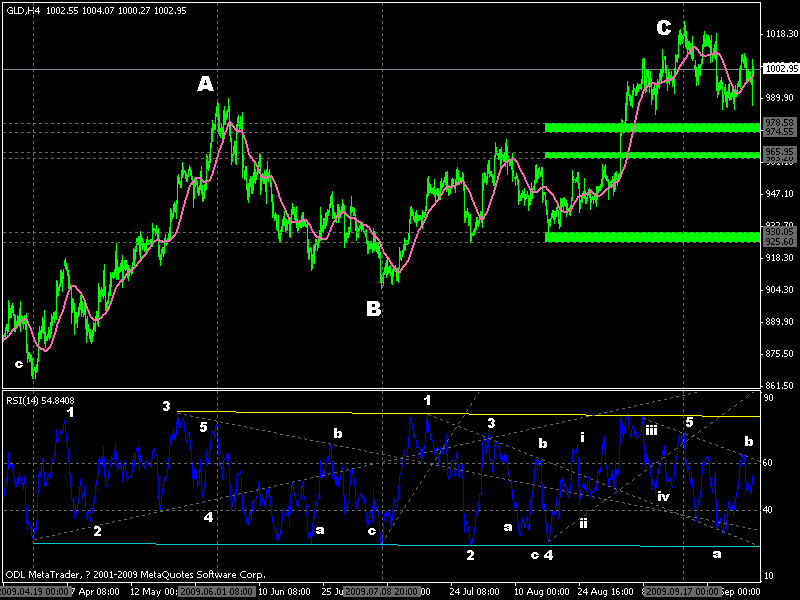Click the 2009.04.19 00:00 date marker

pos(34,592)
